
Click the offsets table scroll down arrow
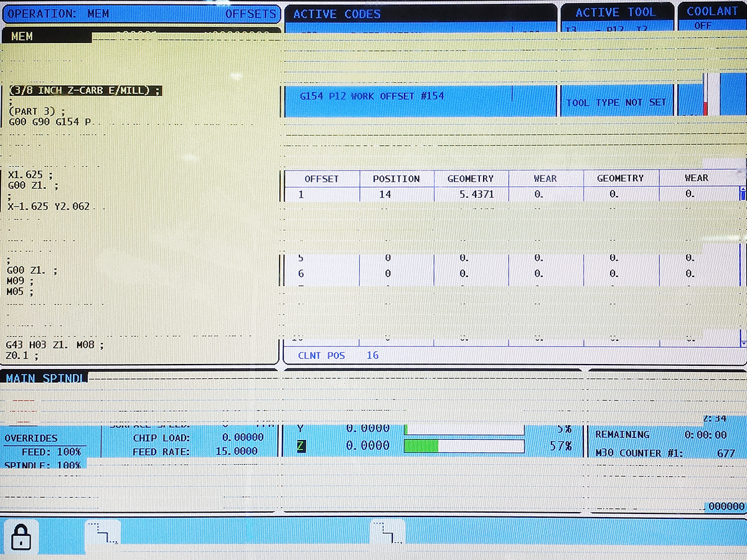743,342
